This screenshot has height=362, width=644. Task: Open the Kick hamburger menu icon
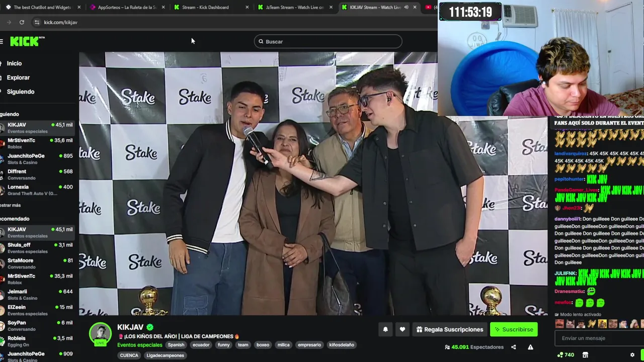(2, 42)
